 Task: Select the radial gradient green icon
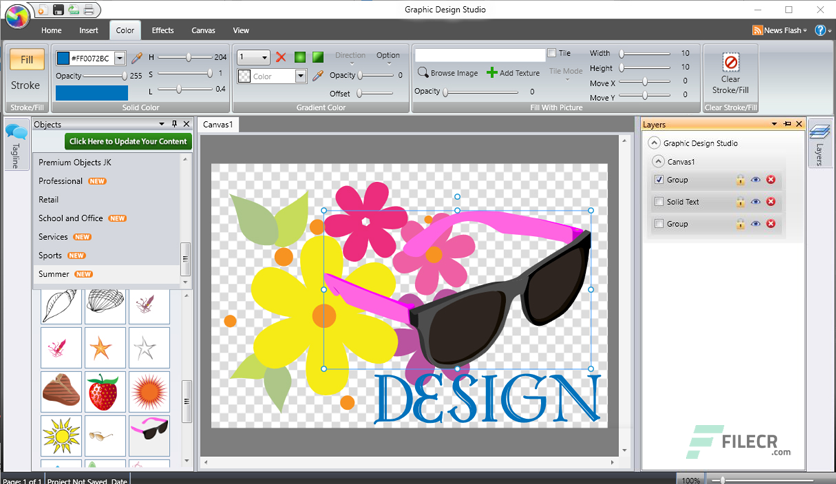pos(300,57)
